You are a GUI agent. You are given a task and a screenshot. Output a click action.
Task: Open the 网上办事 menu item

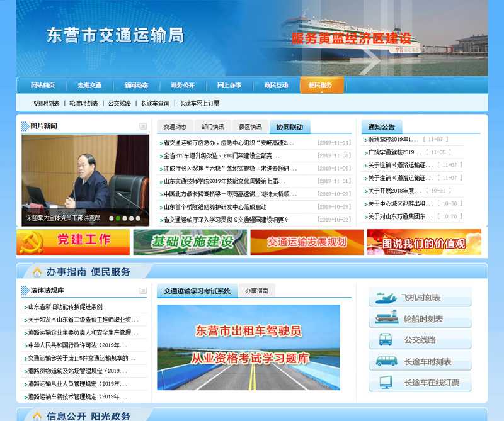click(229, 85)
